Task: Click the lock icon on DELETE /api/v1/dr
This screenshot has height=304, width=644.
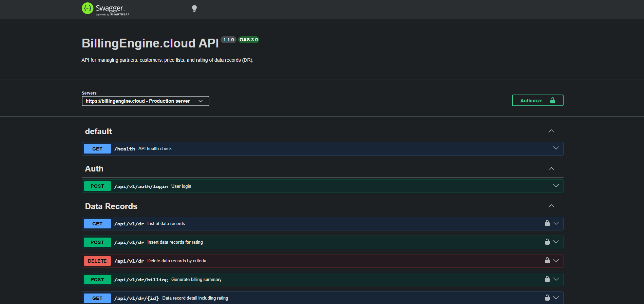Action: (x=547, y=260)
